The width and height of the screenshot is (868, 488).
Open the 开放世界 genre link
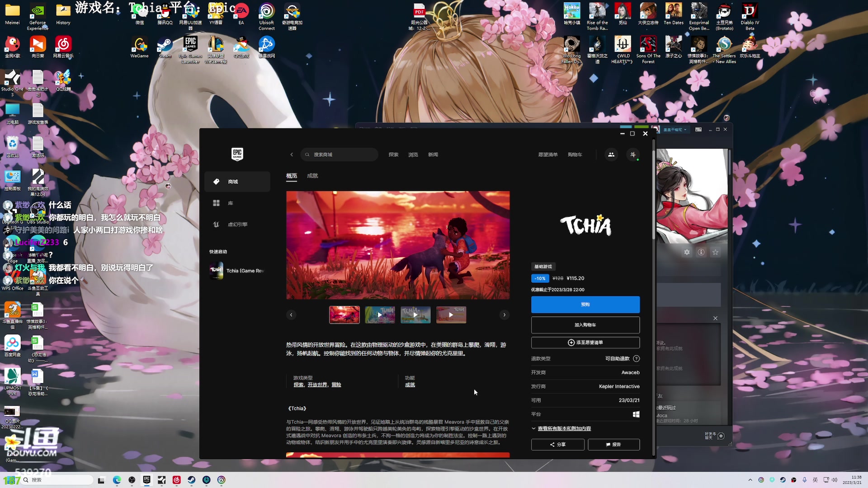(x=317, y=385)
